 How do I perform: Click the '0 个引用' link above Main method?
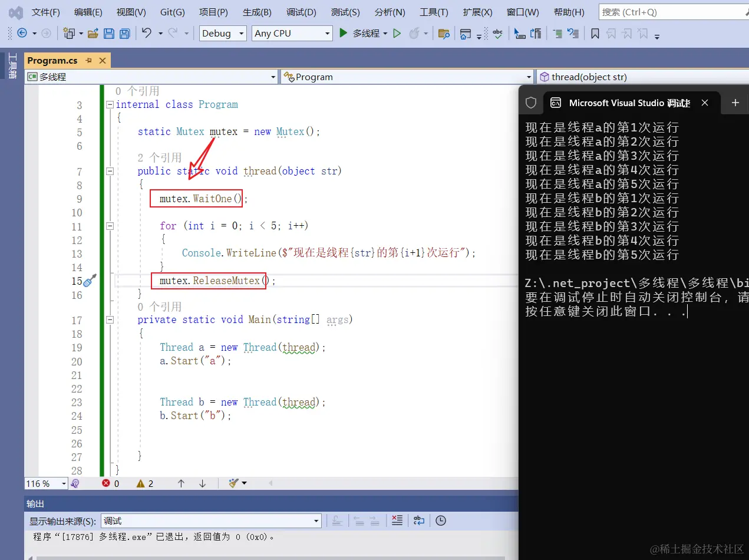point(160,307)
